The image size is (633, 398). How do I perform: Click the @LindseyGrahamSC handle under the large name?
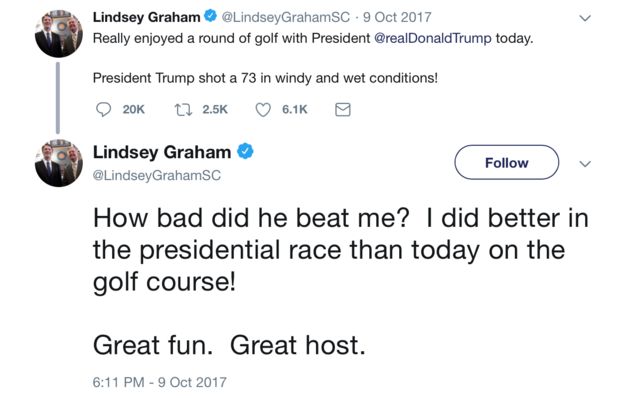[157, 175]
